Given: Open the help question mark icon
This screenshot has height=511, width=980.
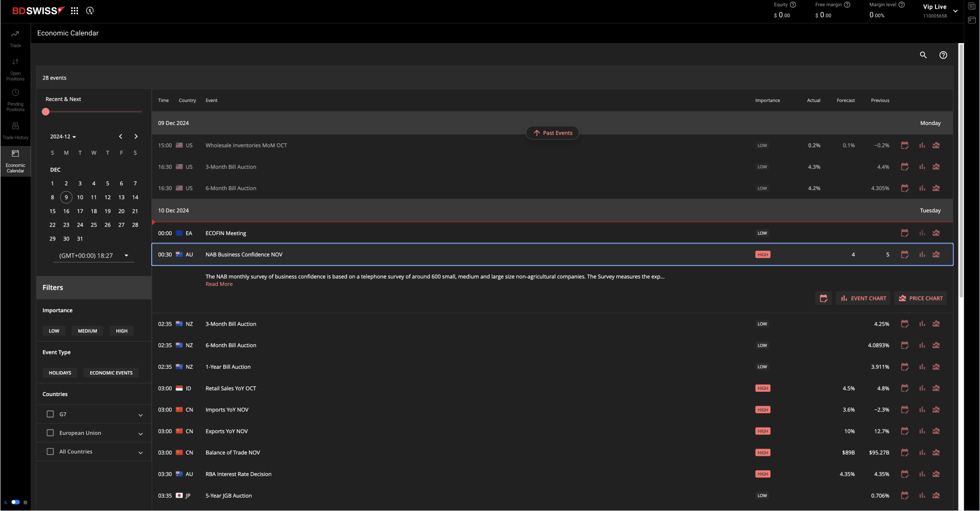Looking at the screenshot, I should point(943,55).
